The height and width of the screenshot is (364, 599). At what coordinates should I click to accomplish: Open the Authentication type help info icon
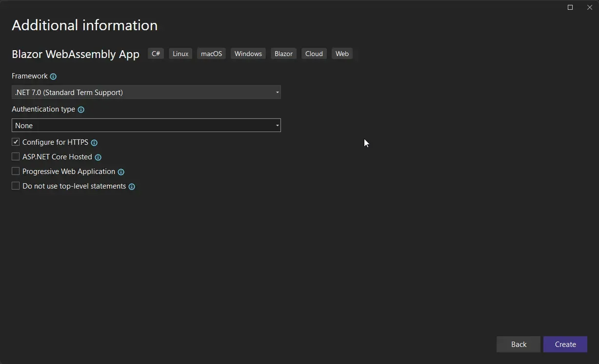[x=81, y=110]
